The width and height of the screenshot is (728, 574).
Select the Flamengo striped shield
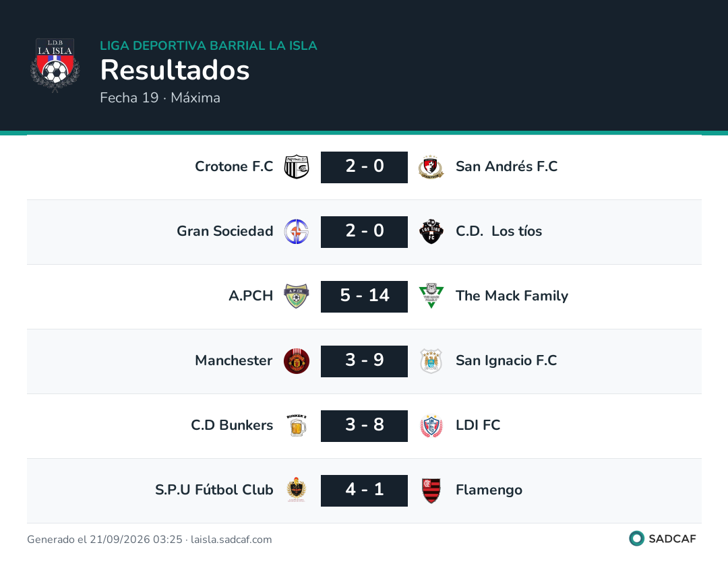(x=431, y=490)
